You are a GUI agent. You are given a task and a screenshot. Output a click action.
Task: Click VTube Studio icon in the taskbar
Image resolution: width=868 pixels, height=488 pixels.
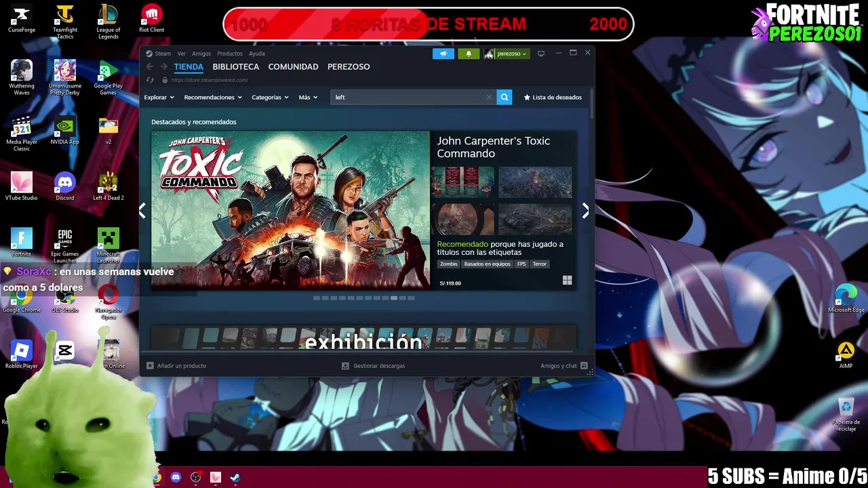[216, 477]
